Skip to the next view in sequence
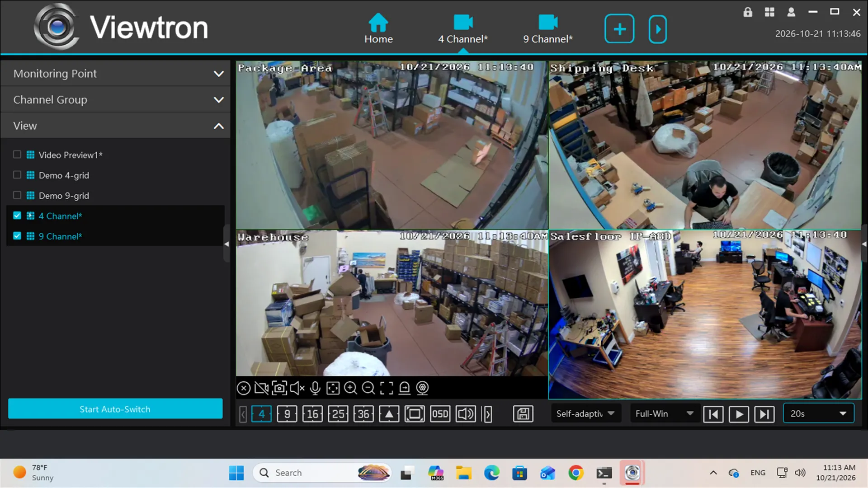The image size is (868, 488). [764, 414]
